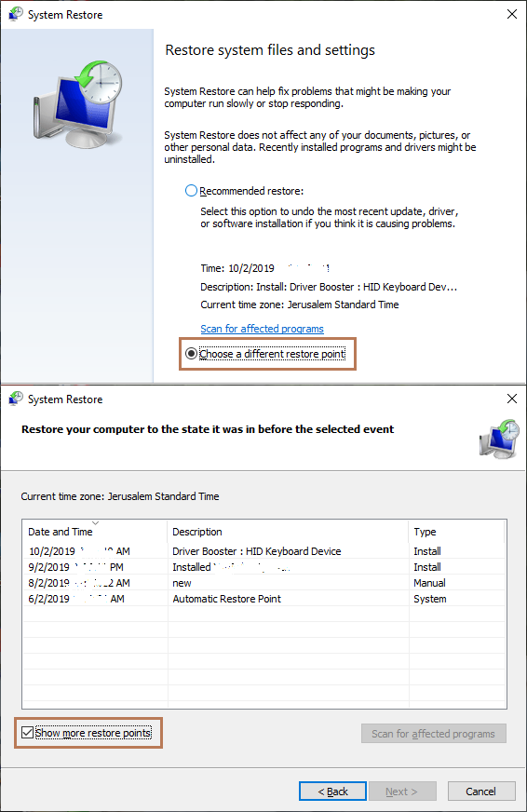Select the Driver Booster HID Keyboard restore point
527x812 pixels.
264,551
